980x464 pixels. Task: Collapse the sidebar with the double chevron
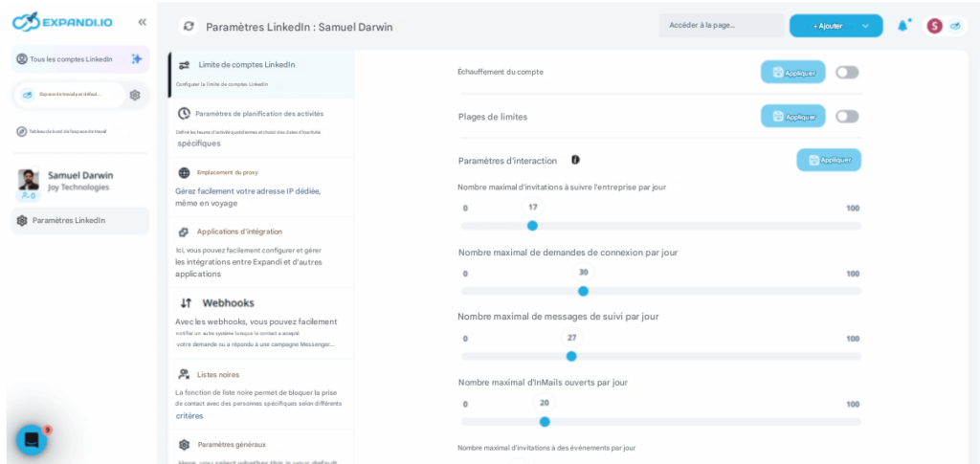point(142,21)
